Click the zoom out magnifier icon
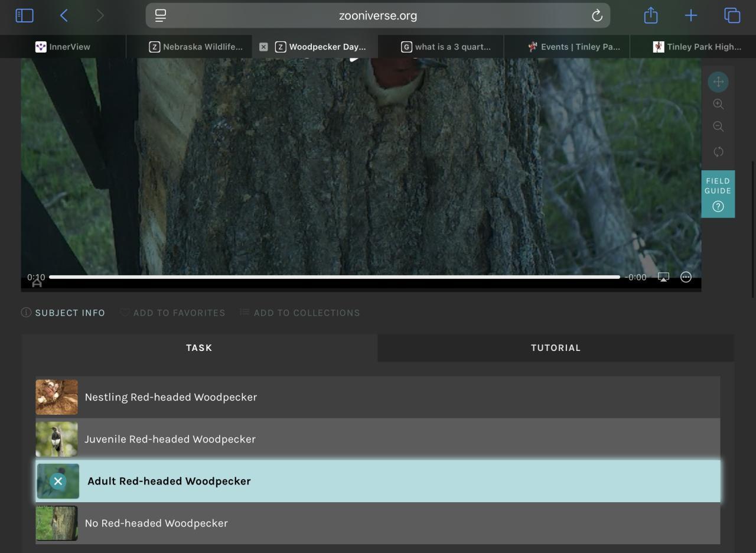The width and height of the screenshot is (756, 553). [x=718, y=126]
